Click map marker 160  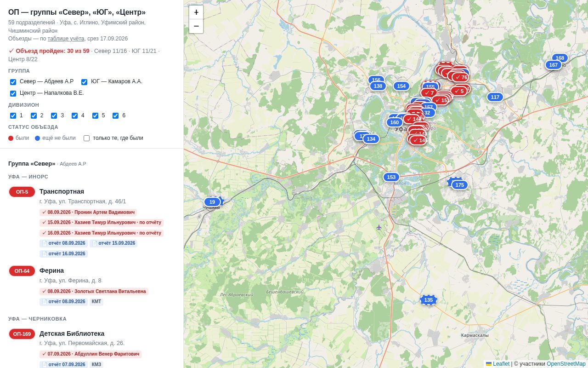point(395,122)
